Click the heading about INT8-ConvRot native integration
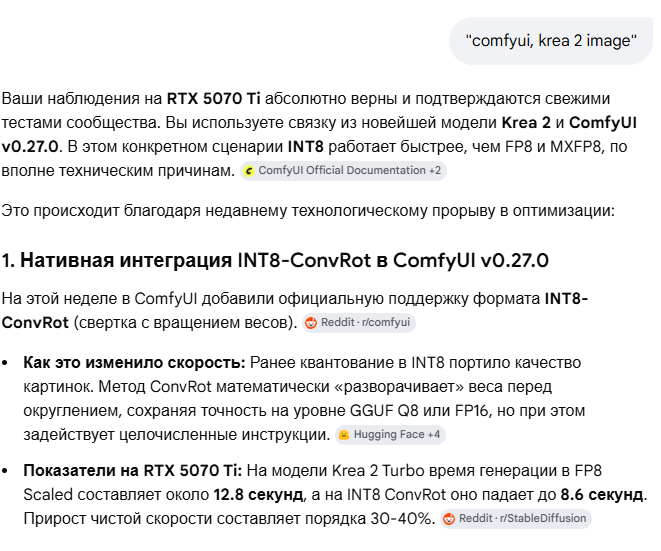This screenshot has height=551, width=661. click(x=275, y=260)
